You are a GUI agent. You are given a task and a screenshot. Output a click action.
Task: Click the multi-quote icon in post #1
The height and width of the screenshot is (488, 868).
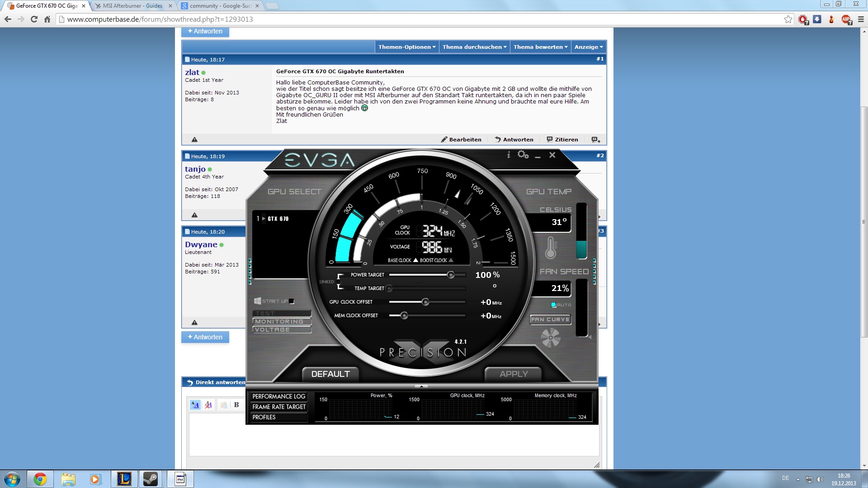click(595, 140)
